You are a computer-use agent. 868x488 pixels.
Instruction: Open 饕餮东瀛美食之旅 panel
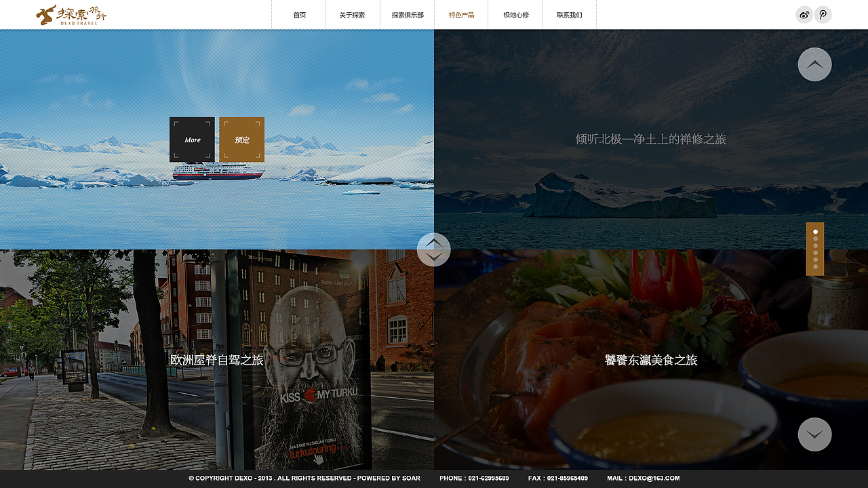651,360
